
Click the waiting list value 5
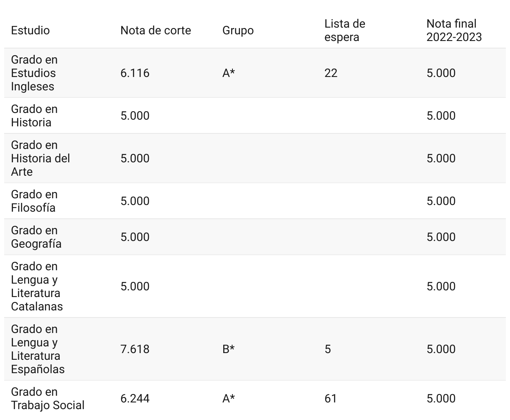click(328, 349)
